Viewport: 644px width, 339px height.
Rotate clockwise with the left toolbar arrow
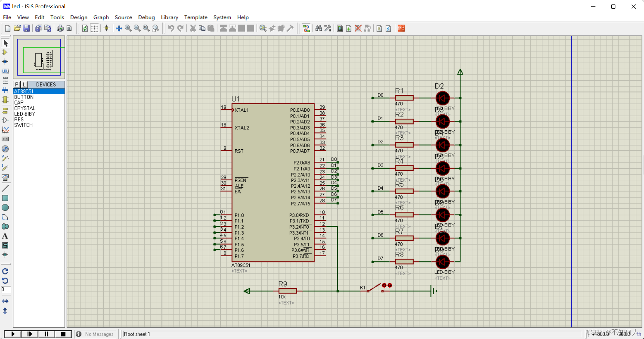pos(5,271)
